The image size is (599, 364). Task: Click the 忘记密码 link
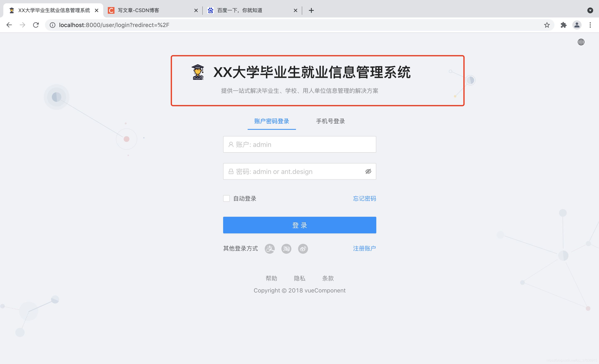364,198
